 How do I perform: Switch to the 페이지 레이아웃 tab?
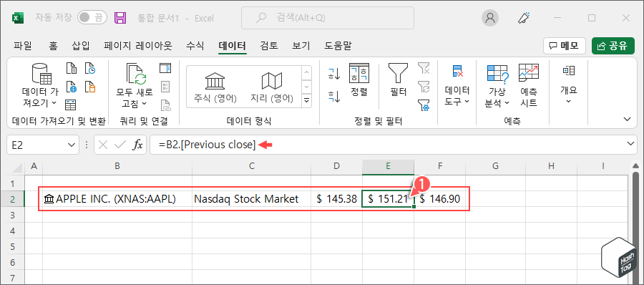[x=137, y=45]
